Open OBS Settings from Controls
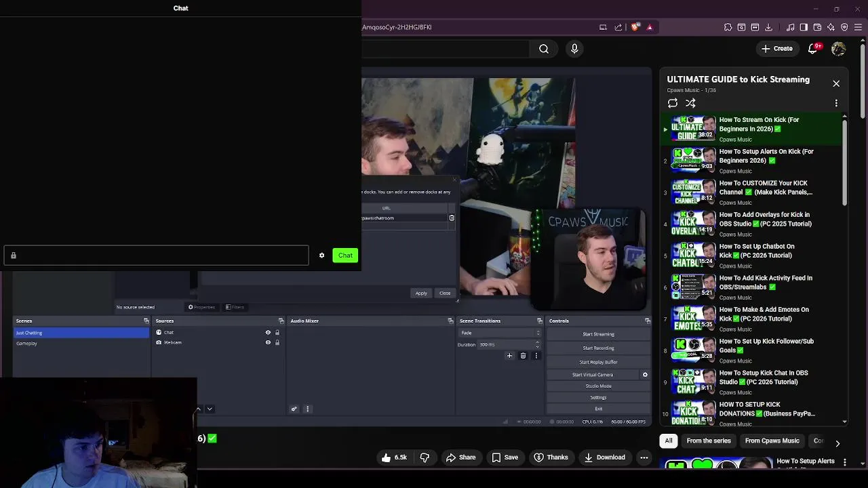Screen dimensions: 868x488 (598, 397)
